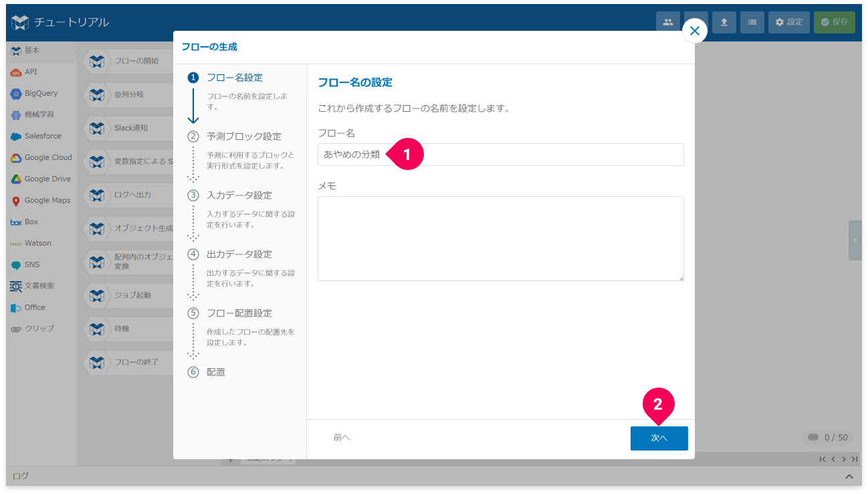The image size is (868, 494).
Task: Click the ログ label at bottom
Action: coord(21,477)
